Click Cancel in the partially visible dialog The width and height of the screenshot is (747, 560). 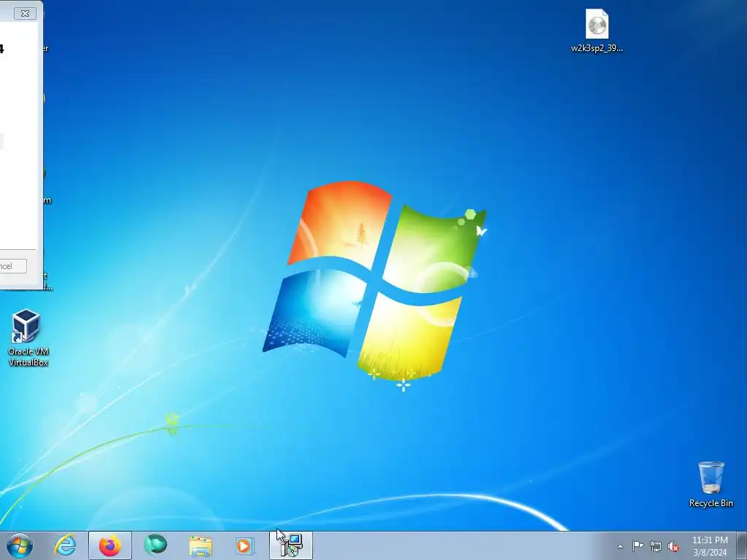13,265
